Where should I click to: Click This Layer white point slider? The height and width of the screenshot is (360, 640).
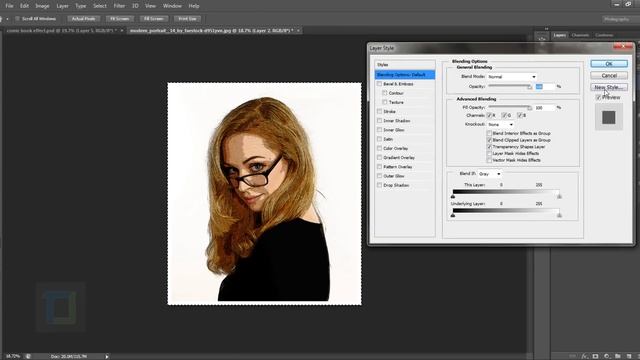(x=559, y=196)
